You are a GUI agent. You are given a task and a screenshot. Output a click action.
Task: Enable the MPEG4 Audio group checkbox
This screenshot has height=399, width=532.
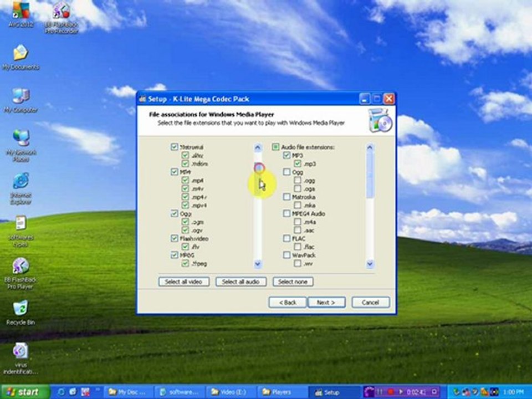pos(287,213)
